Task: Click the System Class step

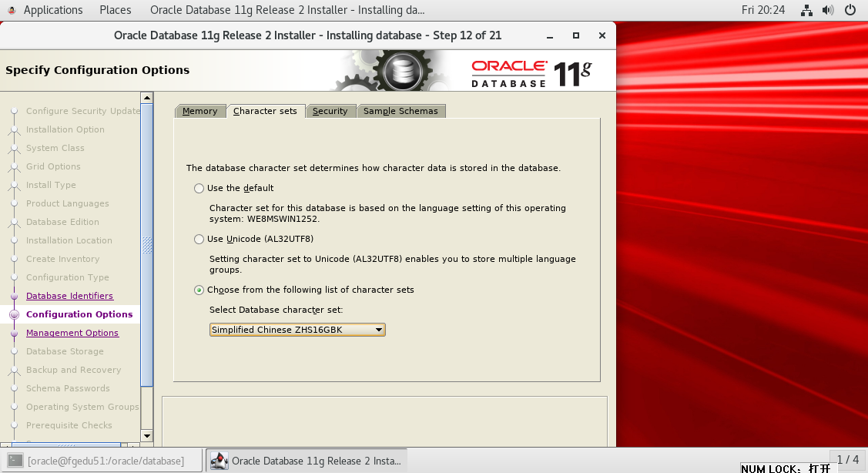Action: tap(55, 148)
